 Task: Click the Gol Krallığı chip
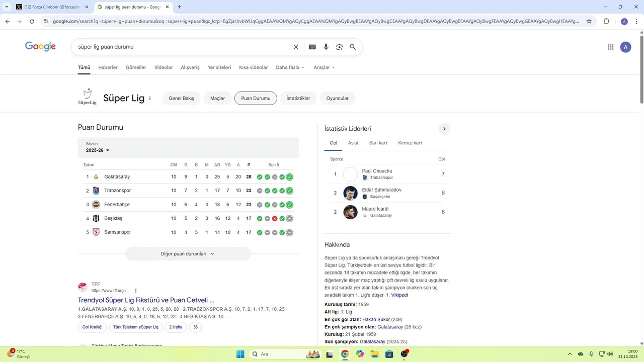coord(92,327)
